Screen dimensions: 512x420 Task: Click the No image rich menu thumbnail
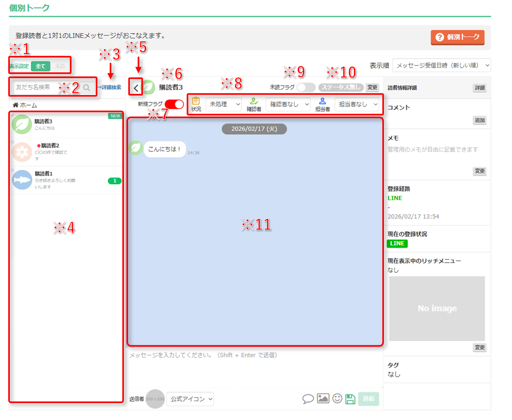[x=437, y=308]
